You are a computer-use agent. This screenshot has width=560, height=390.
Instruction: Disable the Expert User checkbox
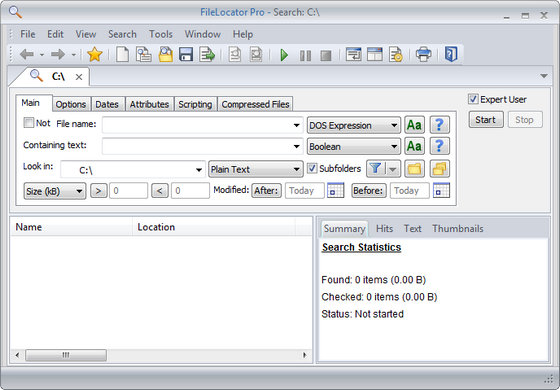(473, 99)
